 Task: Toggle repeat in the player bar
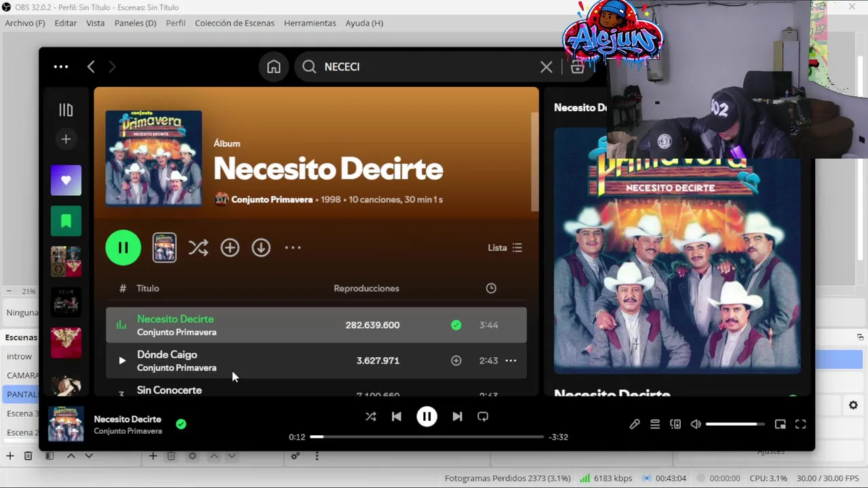(x=483, y=417)
